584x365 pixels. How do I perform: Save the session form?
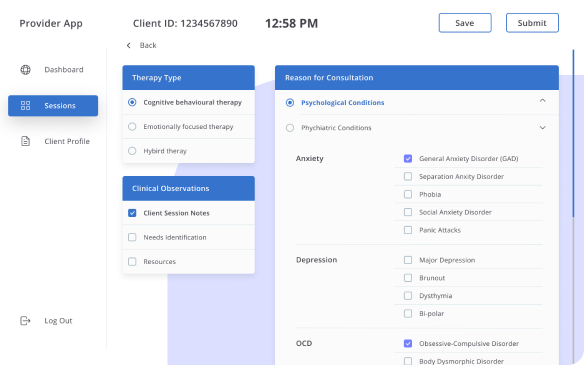[465, 23]
